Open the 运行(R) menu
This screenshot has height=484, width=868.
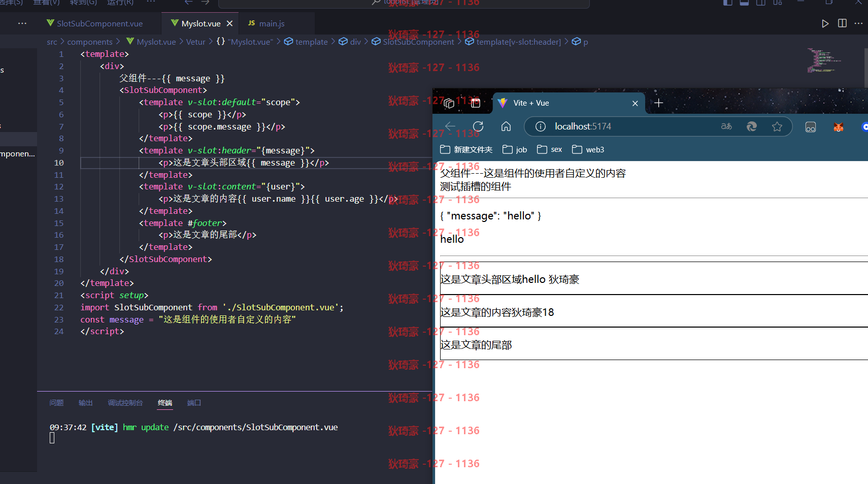tap(120, 3)
